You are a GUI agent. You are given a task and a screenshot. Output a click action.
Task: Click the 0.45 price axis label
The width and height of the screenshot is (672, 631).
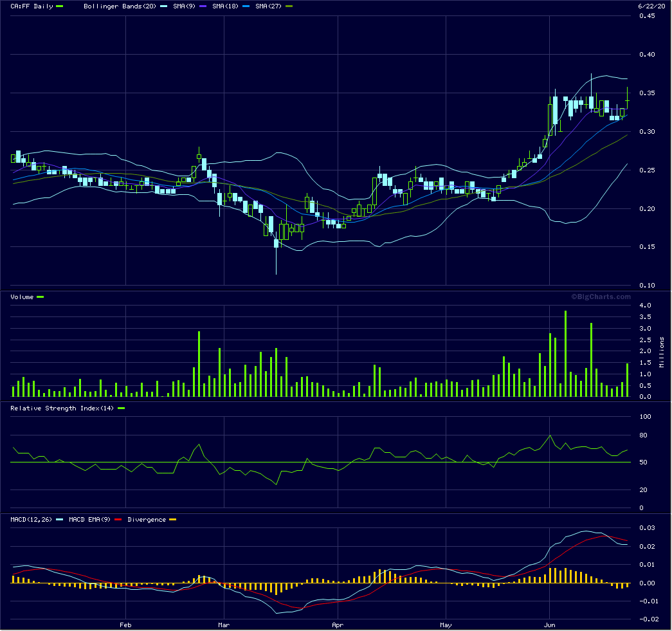[647, 16]
